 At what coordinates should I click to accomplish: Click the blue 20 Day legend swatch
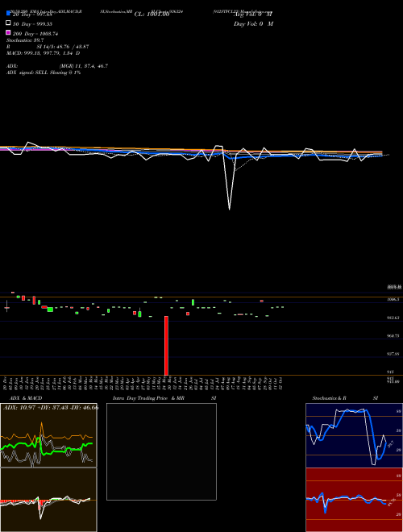pos(8,13)
